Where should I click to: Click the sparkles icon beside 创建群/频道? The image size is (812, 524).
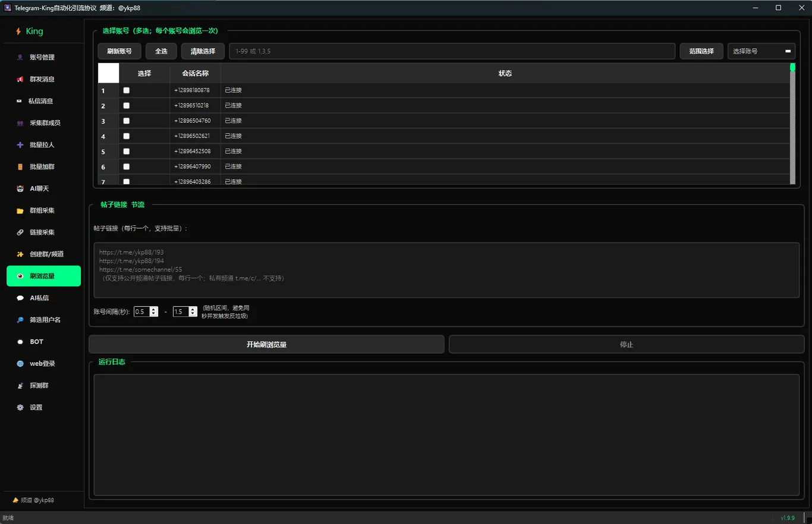point(20,254)
